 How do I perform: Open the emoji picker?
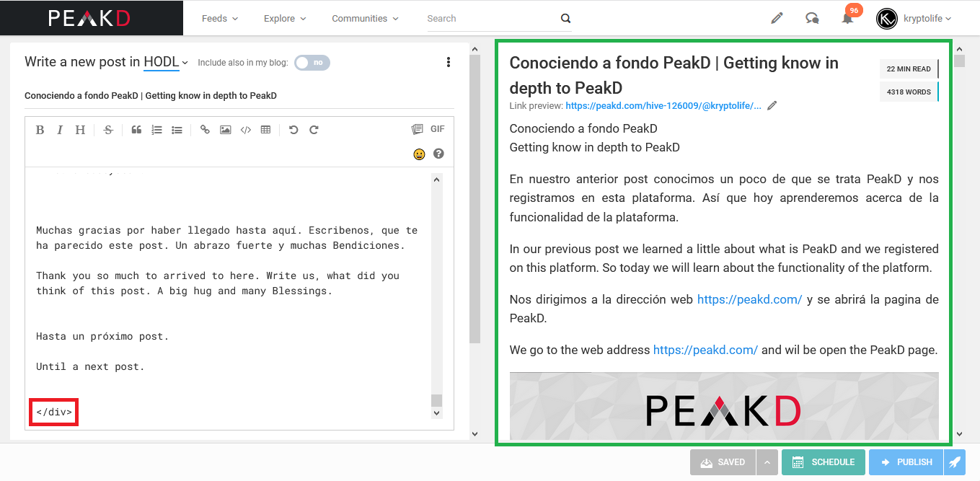tap(419, 154)
